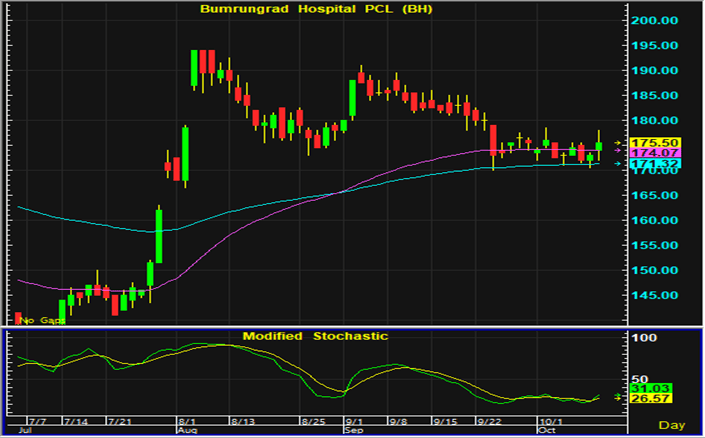This screenshot has width=705, height=438.
Task: Click the 100 level on stochastic scale
Action: click(644, 339)
